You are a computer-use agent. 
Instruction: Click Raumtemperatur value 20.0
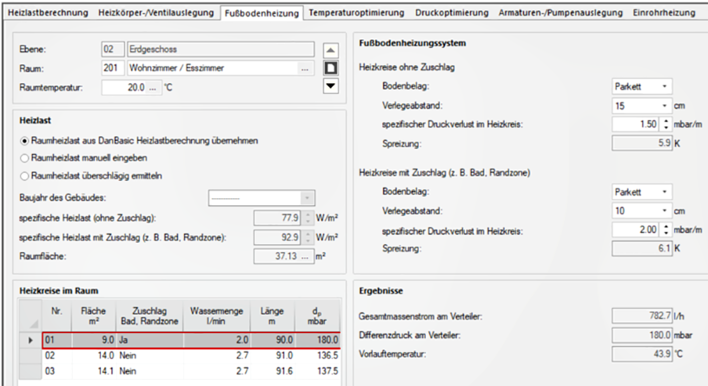click(x=125, y=88)
